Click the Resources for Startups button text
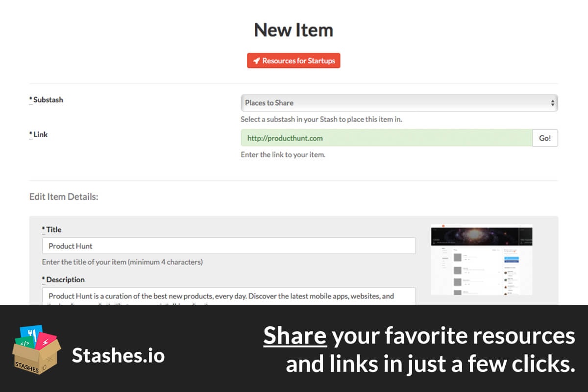Image resolution: width=588 pixels, height=392 pixels. pyautogui.click(x=298, y=61)
